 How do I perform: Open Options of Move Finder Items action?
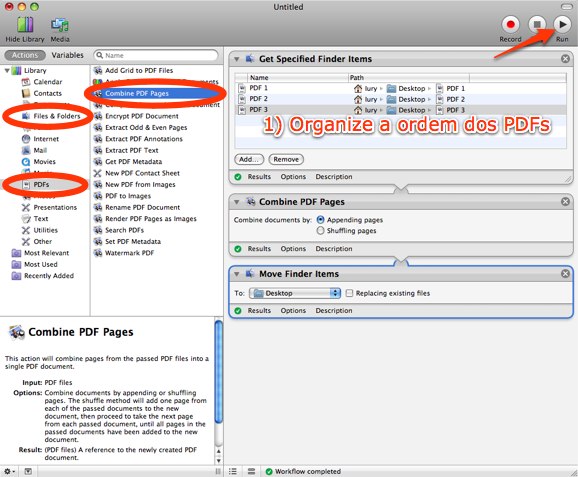click(x=293, y=310)
